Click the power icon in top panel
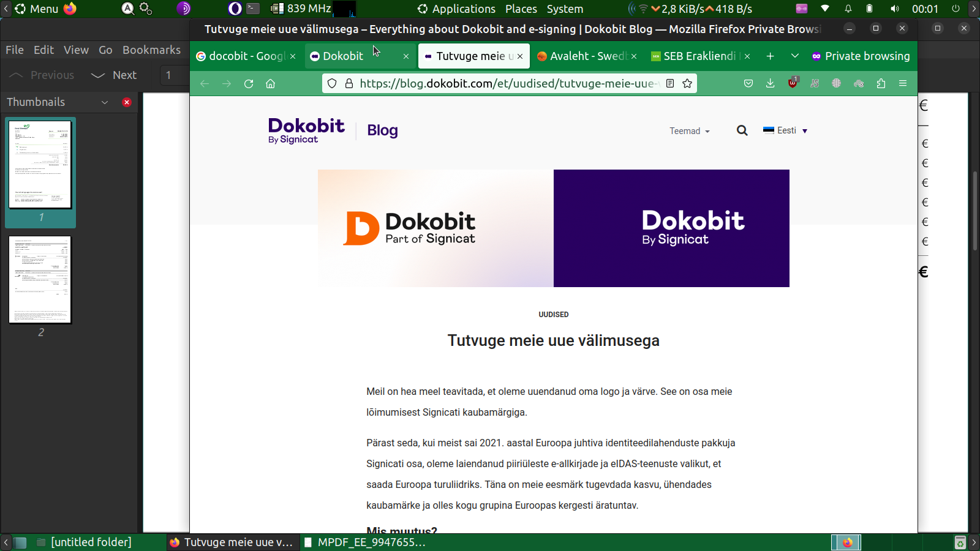980x551 pixels. (956, 9)
